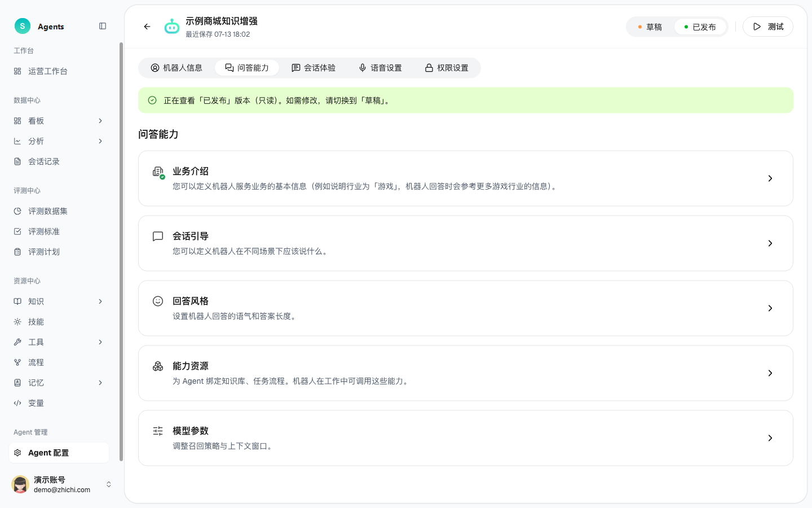Click the play icon beside 测试
Screen dimensions: 812x508
[x=757, y=27]
